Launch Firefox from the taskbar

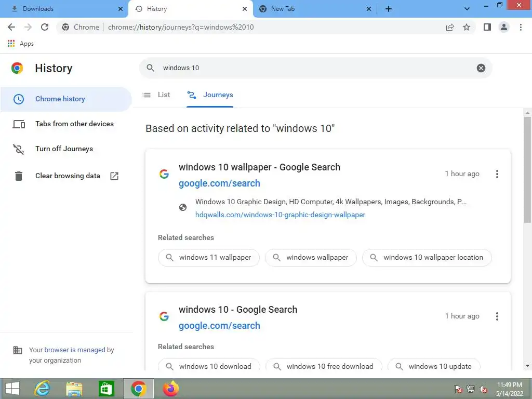pos(170,389)
